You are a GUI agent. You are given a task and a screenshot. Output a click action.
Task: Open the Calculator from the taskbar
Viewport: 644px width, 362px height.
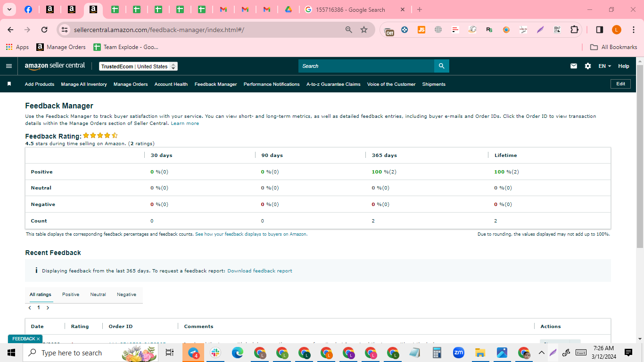[437, 353]
